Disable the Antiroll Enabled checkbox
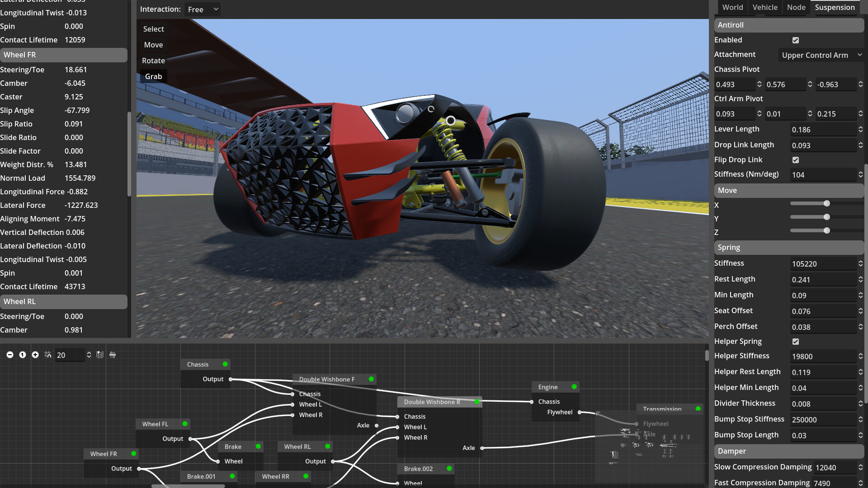The image size is (868, 488). pos(796,40)
